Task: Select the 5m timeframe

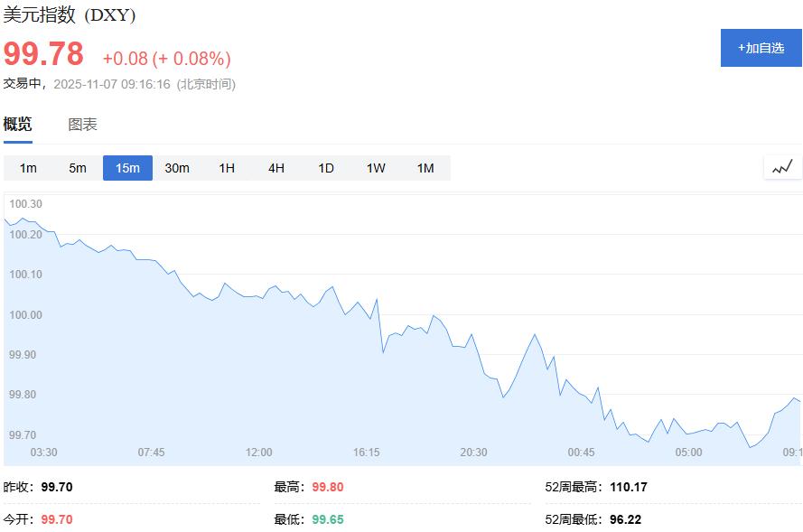Action: 77,167
